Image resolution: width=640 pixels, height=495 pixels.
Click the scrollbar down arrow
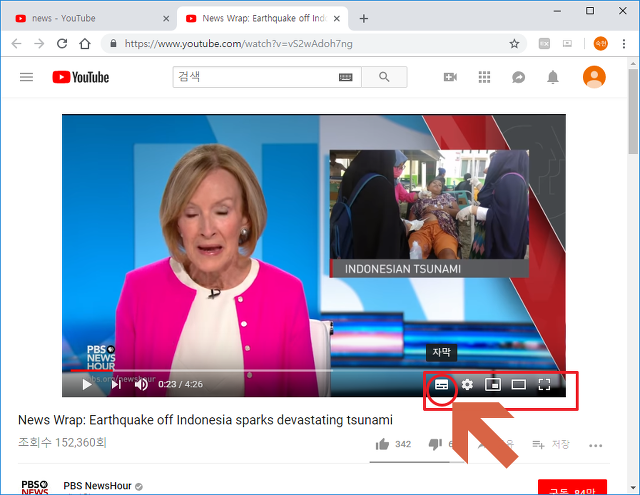coord(633,488)
